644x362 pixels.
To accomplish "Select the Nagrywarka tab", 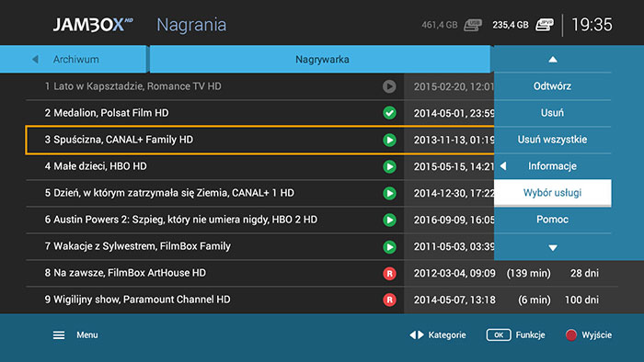I will (320, 60).
